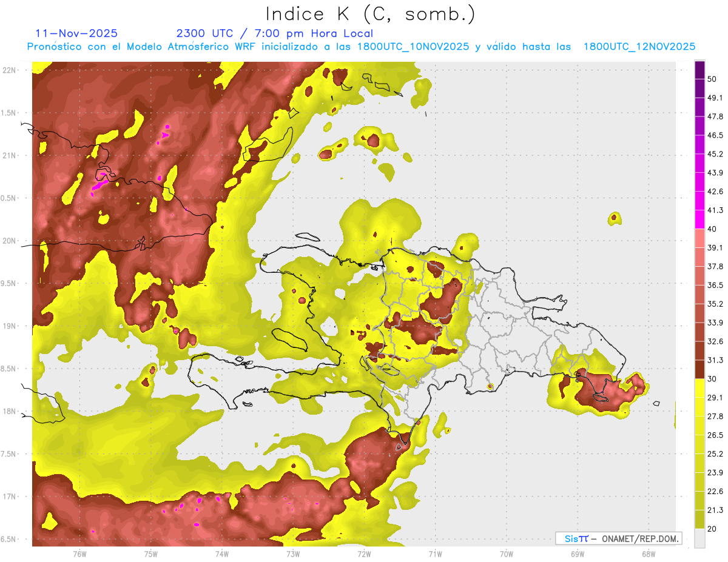This screenshot has height=562, width=728.
Task: Pick the dark brown swatch between 30 and 31.3
Action: [699, 369]
